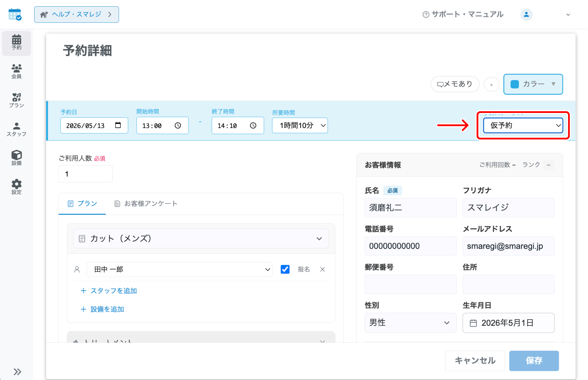Open the 設備 equipment sidebar icon
Viewport: 588px width, 380px height.
click(x=17, y=158)
